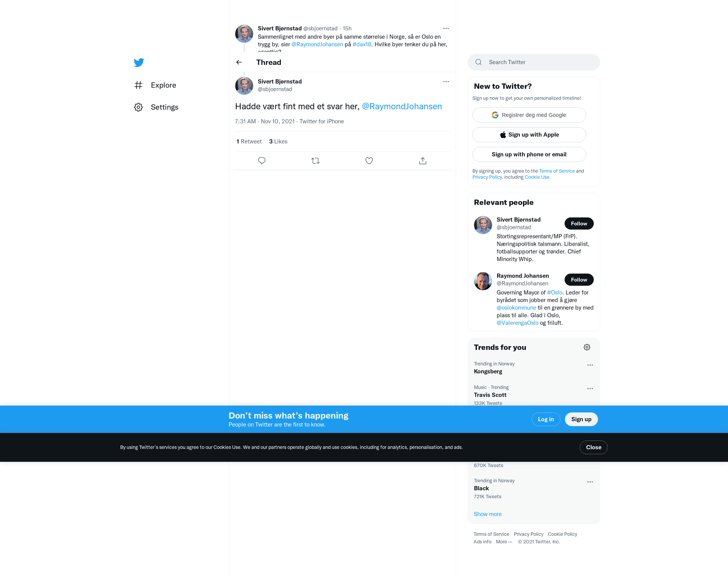The width and height of the screenshot is (728, 576).
Task: Click the Search Twitter field
Action: point(534,62)
